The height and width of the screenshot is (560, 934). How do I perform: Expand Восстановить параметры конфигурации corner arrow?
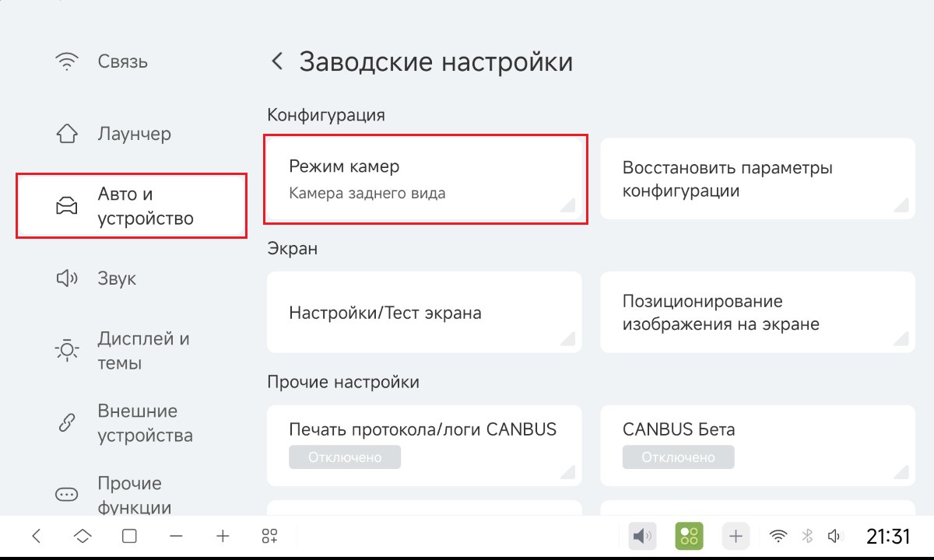pyautogui.click(x=901, y=205)
